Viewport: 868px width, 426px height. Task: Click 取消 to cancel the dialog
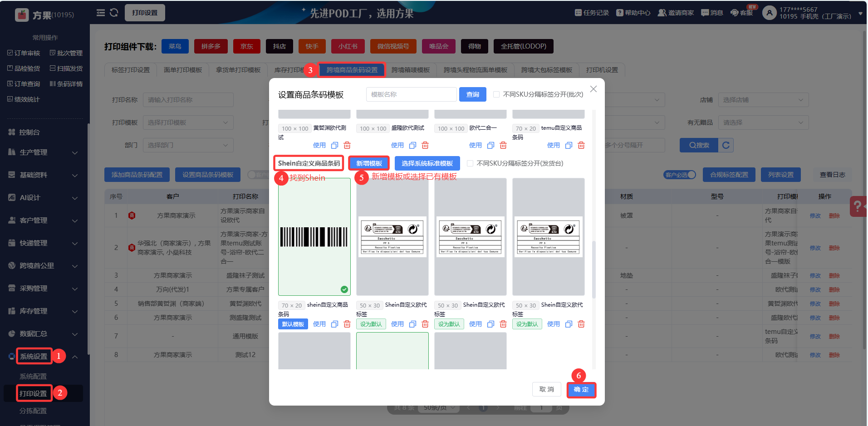[547, 390]
